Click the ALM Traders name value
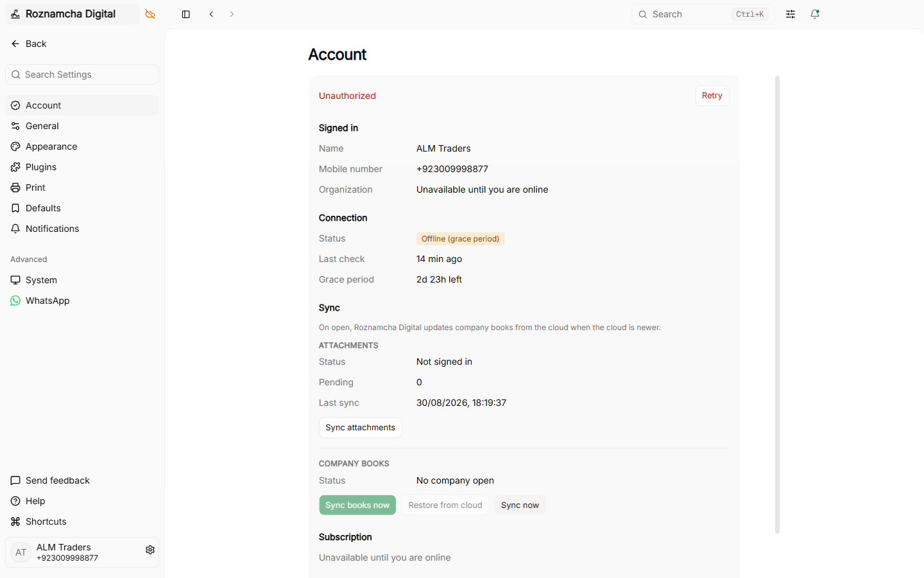 pyautogui.click(x=443, y=148)
